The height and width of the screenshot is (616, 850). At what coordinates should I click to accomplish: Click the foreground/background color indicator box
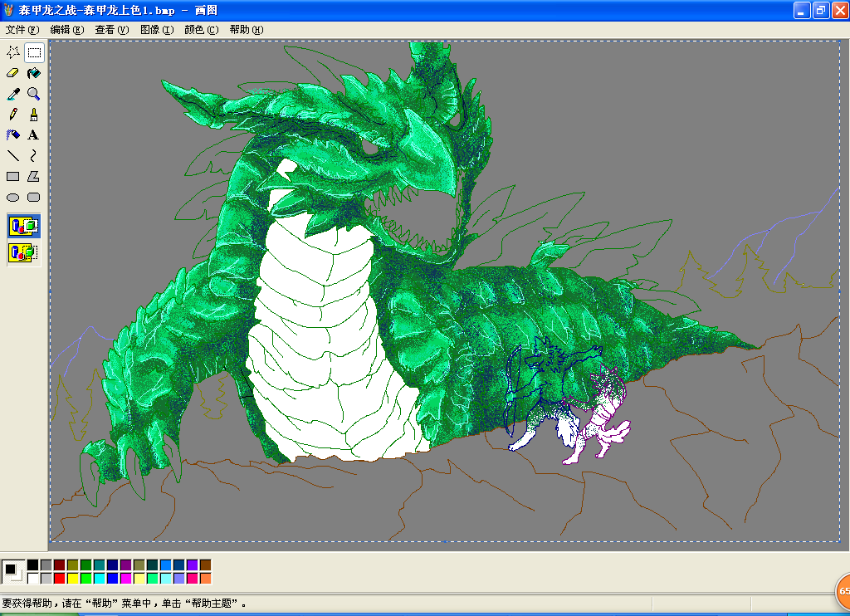(x=13, y=571)
